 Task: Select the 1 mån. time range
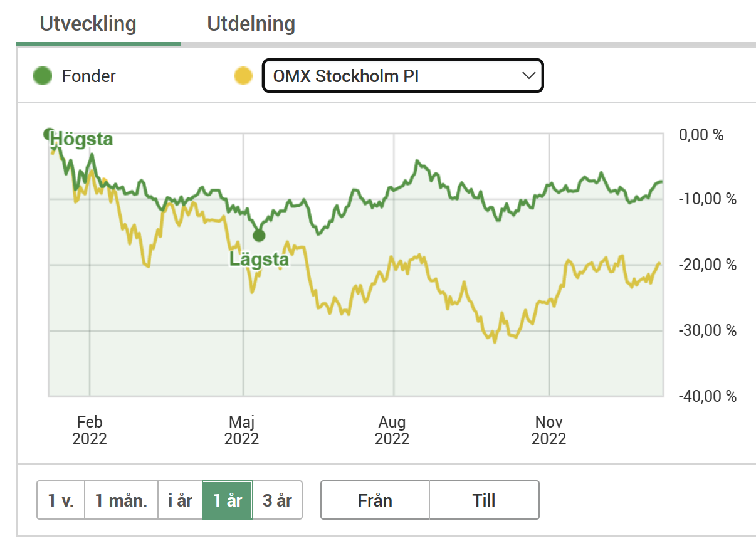(121, 500)
